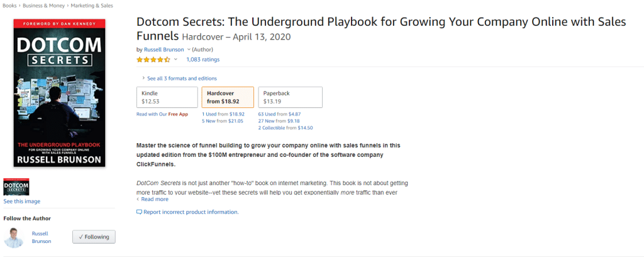Open the 1,083 ratings link
Screen dimensions: 644x258
[x=203, y=60]
